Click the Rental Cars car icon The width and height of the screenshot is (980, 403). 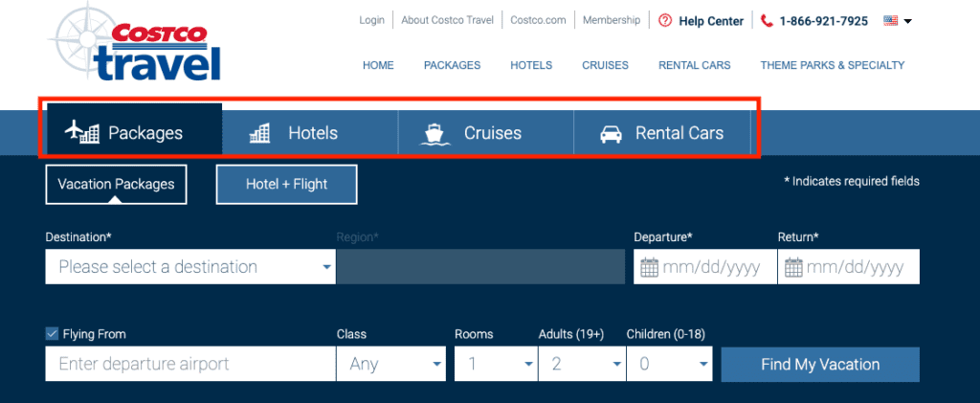pyautogui.click(x=611, y=134)
